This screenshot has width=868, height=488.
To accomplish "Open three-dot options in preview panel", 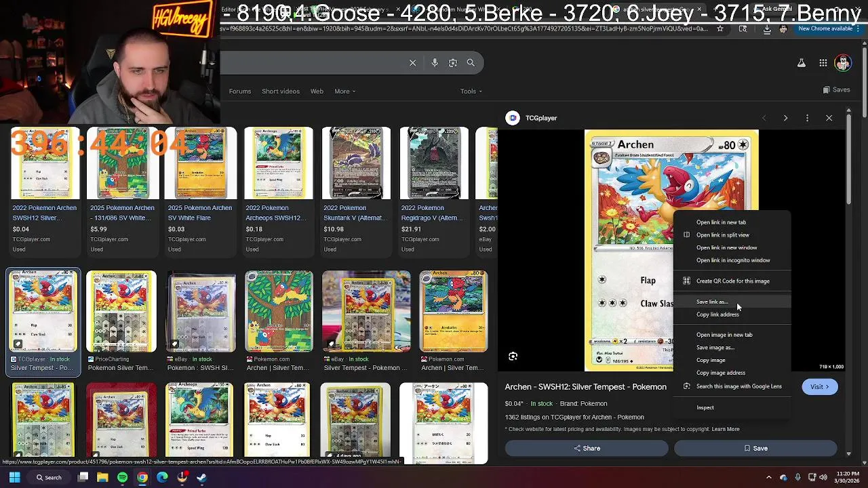I will [x=807, y=118].
